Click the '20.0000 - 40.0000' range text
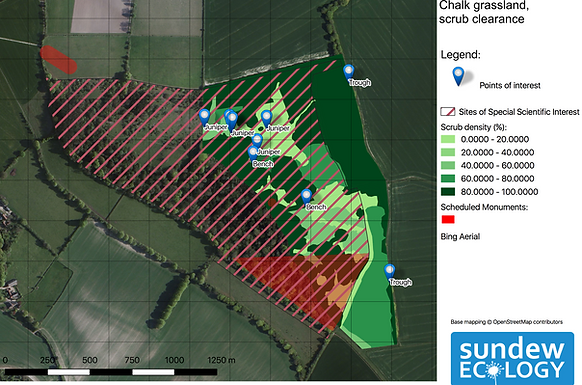The width and height of the screenshot is (582, 385). pyautogui.click(x=497, y=153)
